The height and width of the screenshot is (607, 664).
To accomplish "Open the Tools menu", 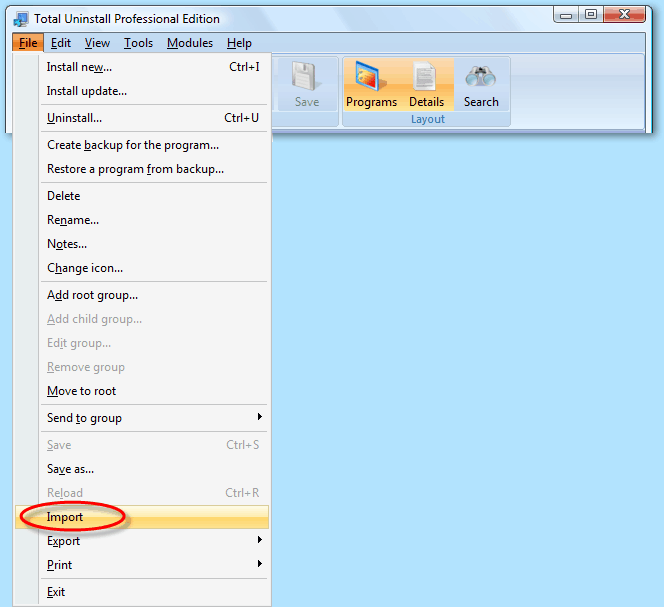I will point(138,43).
